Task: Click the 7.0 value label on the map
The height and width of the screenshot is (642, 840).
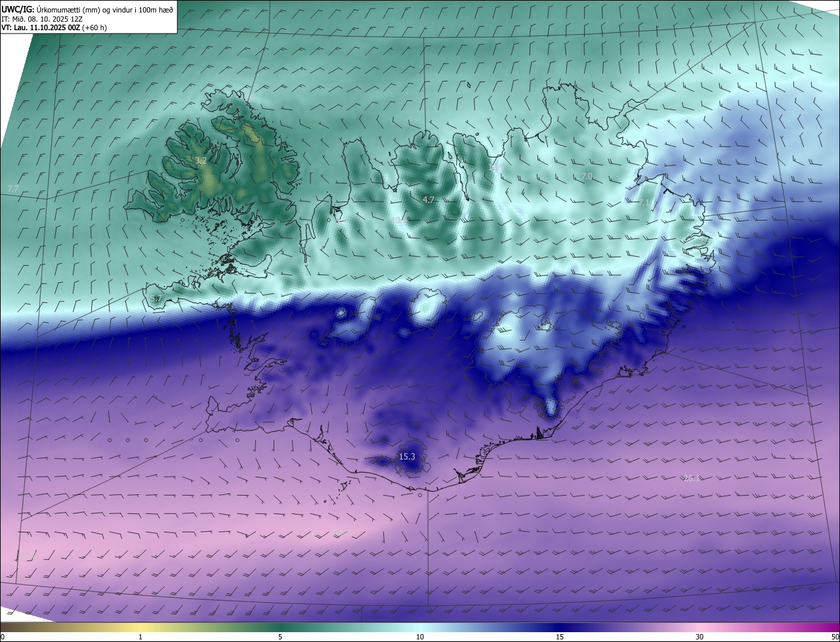Action: (x=587, y=177)
